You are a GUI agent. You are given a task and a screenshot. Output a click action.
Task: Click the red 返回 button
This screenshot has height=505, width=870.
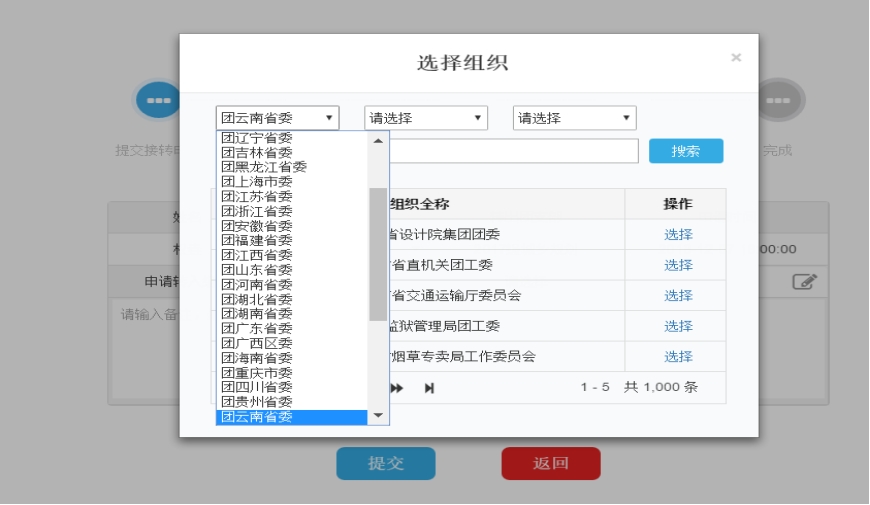(x=551, y=464)
